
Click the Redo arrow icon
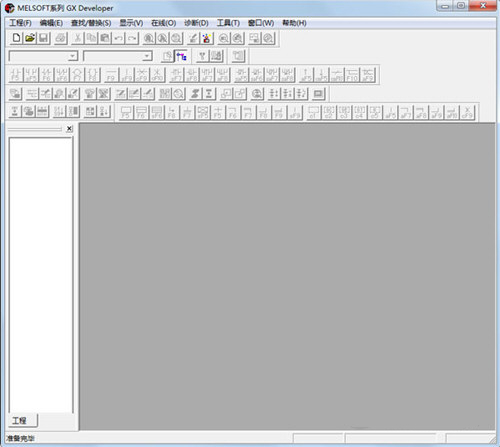coord(132,38)
